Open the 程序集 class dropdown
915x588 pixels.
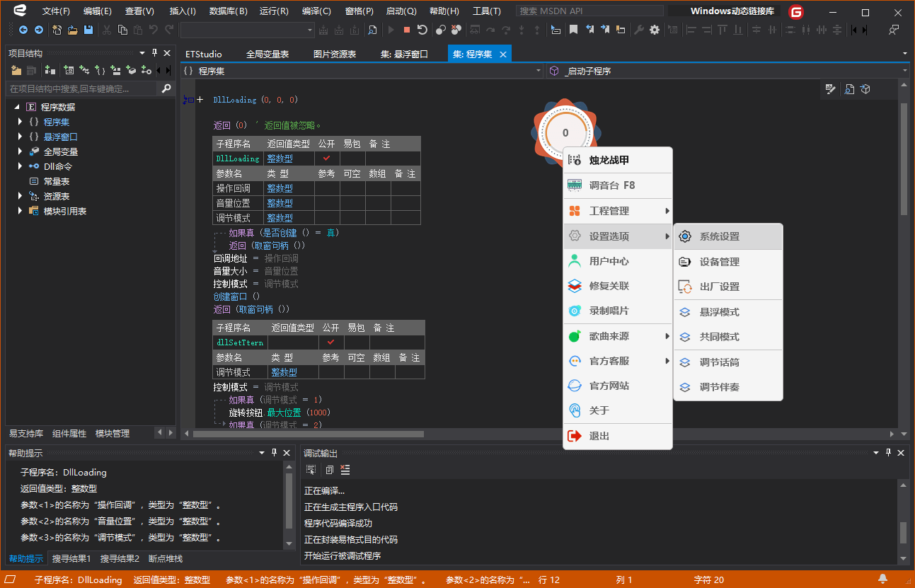point(537,71)
